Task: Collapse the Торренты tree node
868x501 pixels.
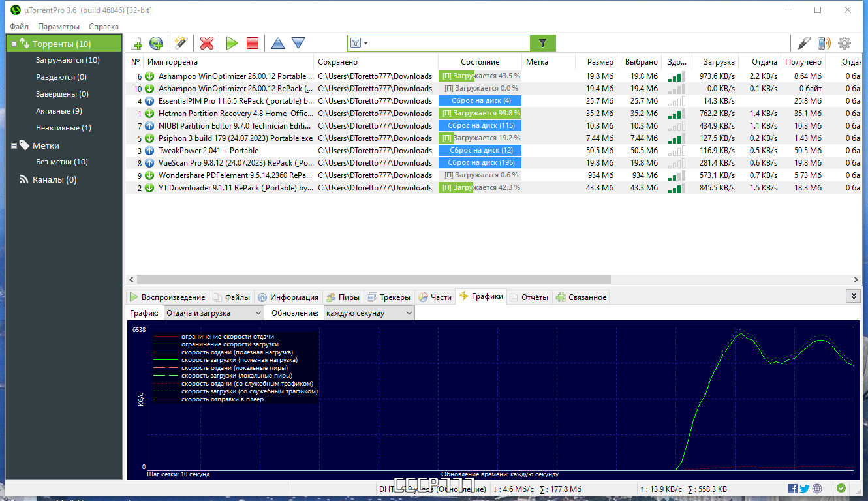Action: pos(14,44)
